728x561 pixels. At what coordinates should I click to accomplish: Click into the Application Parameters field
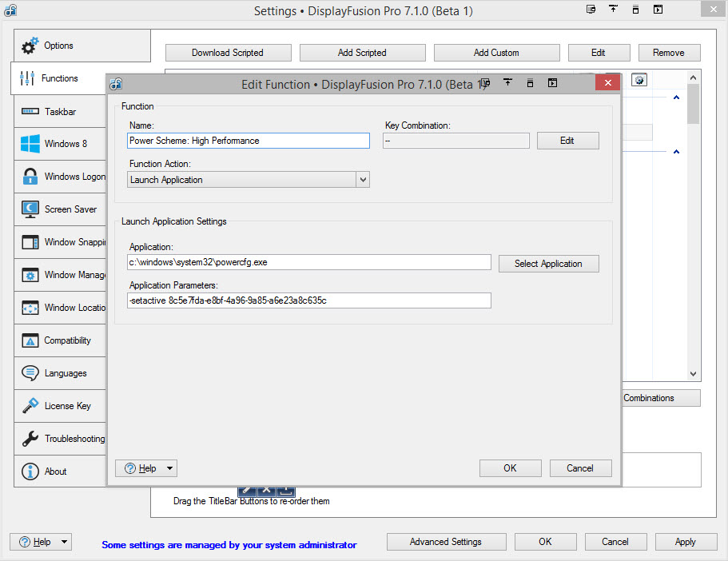click(309, 300)
